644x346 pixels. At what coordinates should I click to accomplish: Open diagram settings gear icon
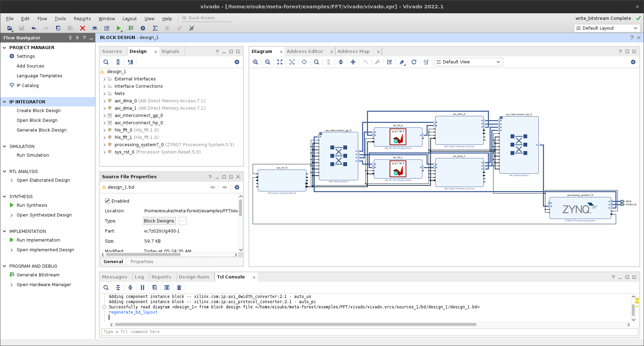[633, 62]
